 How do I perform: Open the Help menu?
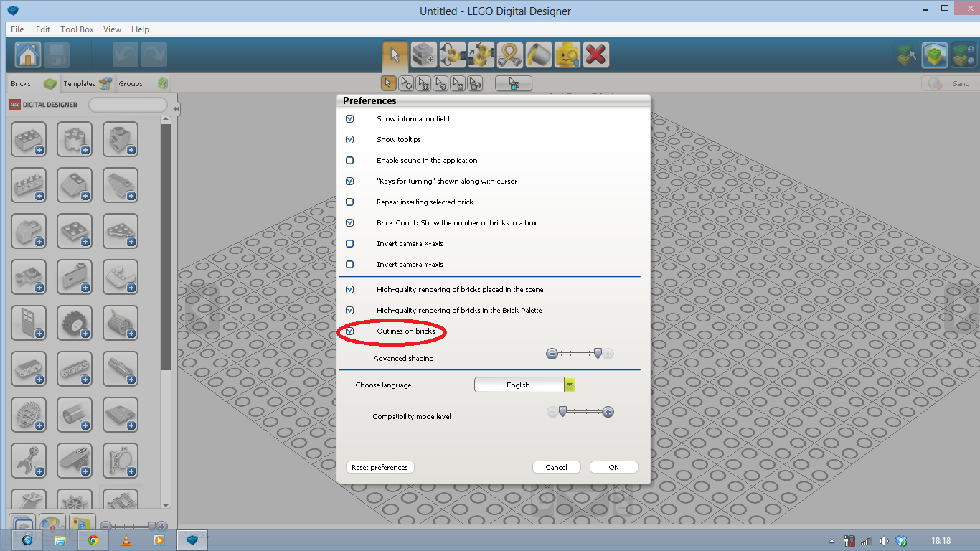pos(140,29)
